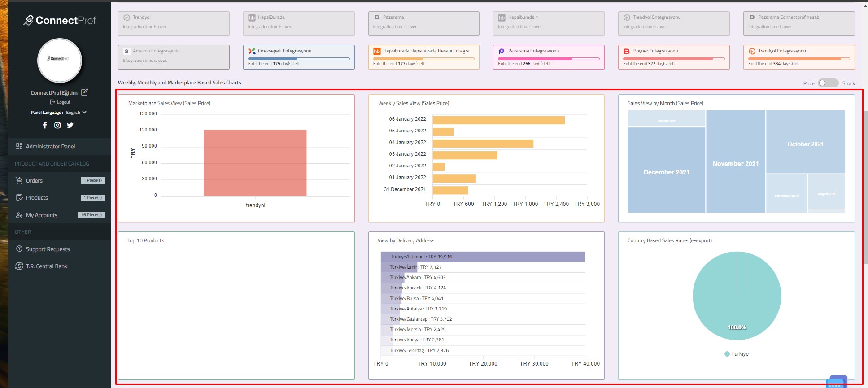Toggle the Price/Stock switch
The height and width of the screenshot is (388, 868).
point(828,83)
